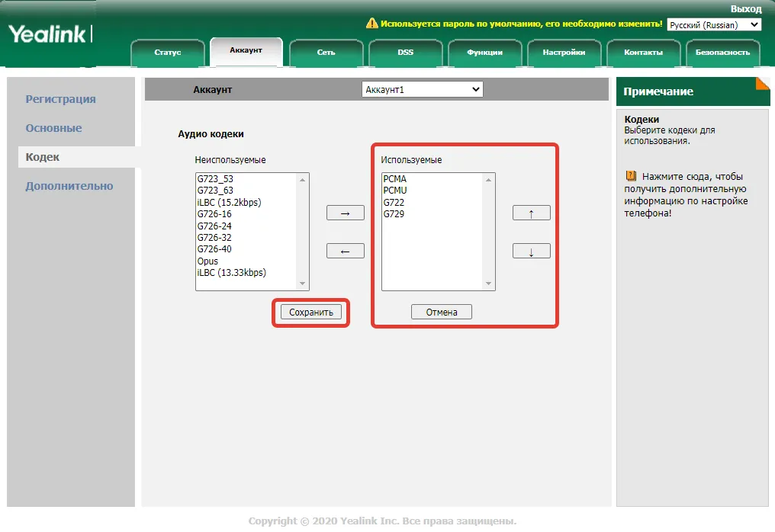Click scroll-down arrow of used codecs list
This screenshot has height=532, width=775.
(488, 284)
